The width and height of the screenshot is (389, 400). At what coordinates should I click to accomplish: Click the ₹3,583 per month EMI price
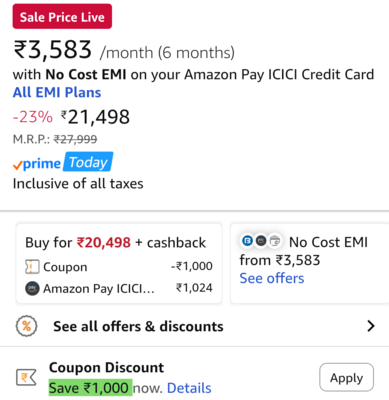tap(52, 50)
